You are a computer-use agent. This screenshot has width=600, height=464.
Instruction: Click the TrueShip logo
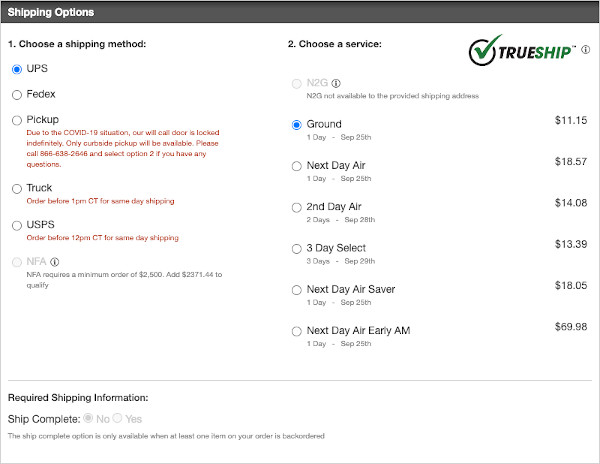coord(522,50)
